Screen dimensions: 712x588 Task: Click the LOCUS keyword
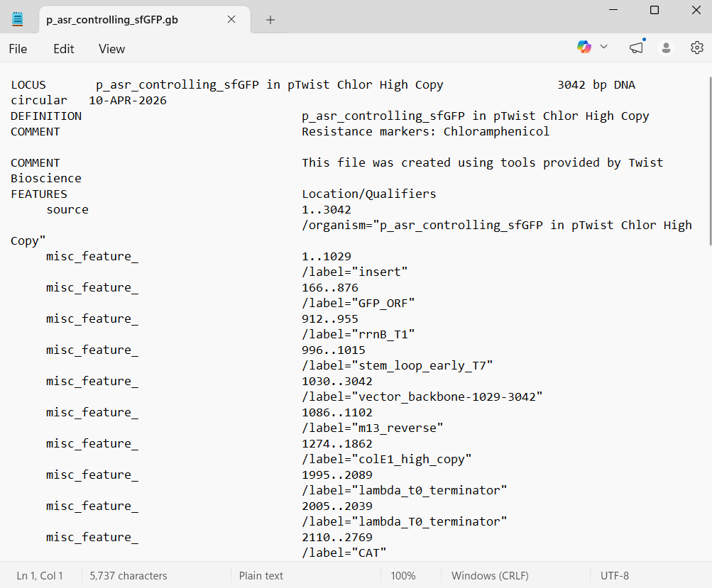pyautogui.click(x=28, y=85)
